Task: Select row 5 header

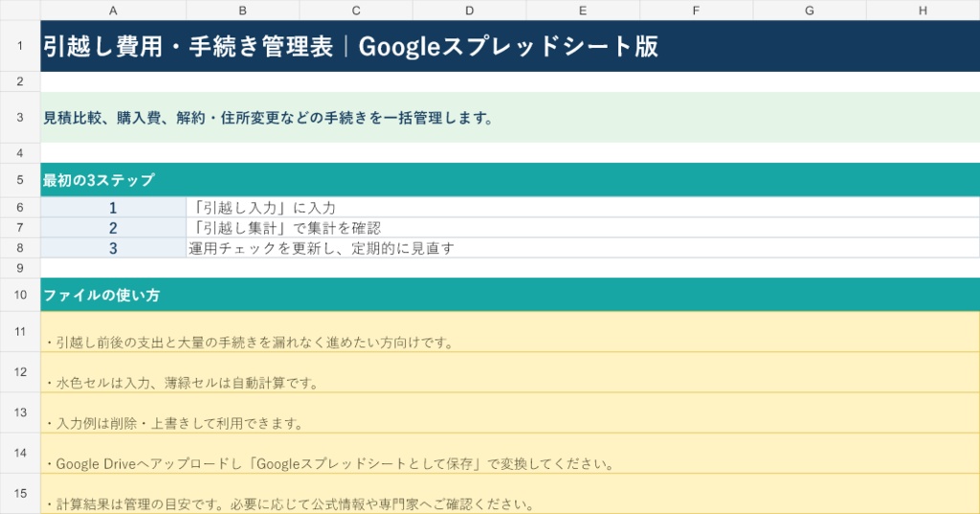Action: pyautogui.click(x=20, y=180)
